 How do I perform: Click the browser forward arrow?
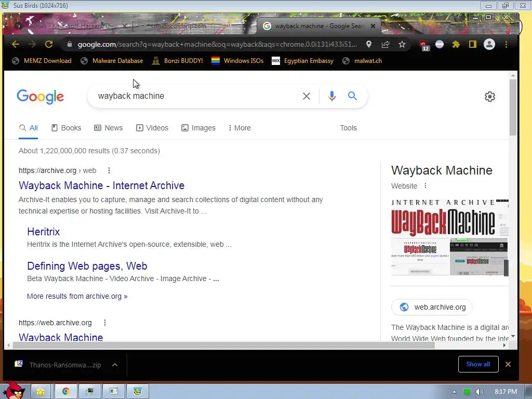pos(32,45)
